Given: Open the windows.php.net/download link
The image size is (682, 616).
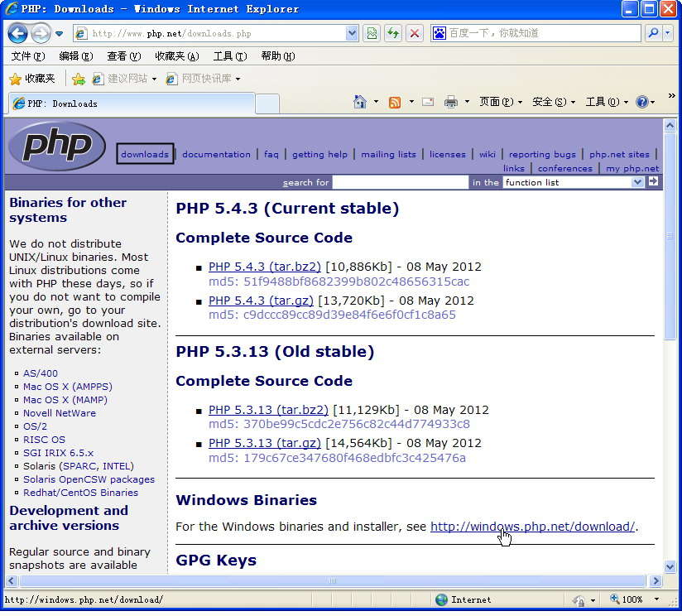Looking at the screenshot, I should point(532,527).
